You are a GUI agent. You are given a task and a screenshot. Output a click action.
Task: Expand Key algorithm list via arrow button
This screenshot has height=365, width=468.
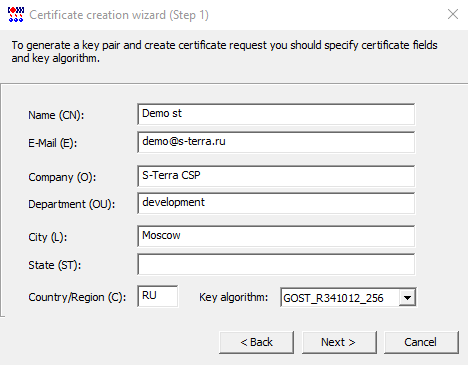pos(407,297)
